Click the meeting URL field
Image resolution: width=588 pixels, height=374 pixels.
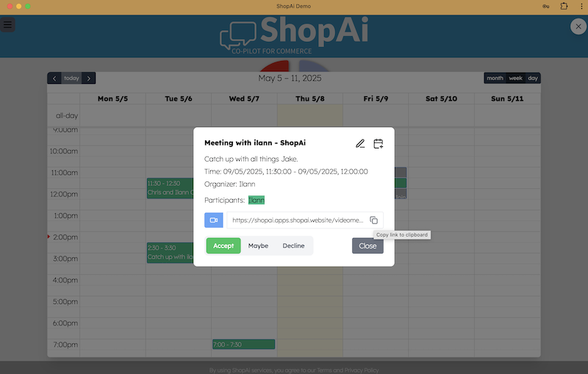[x=298, y=220]
